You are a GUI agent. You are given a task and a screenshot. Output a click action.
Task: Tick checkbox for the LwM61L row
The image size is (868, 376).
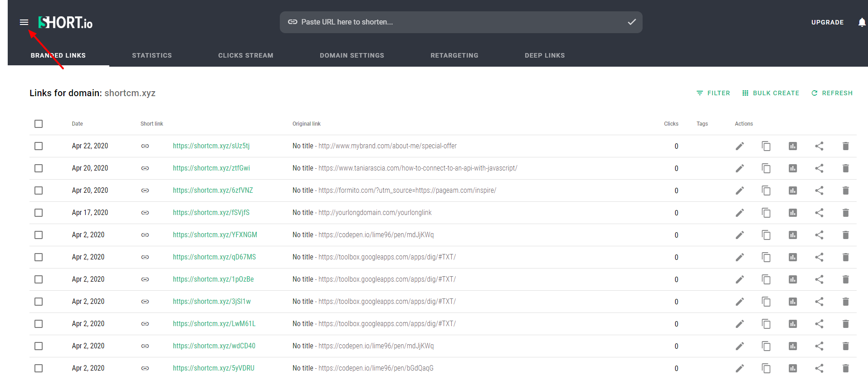[x=39, y=324]
